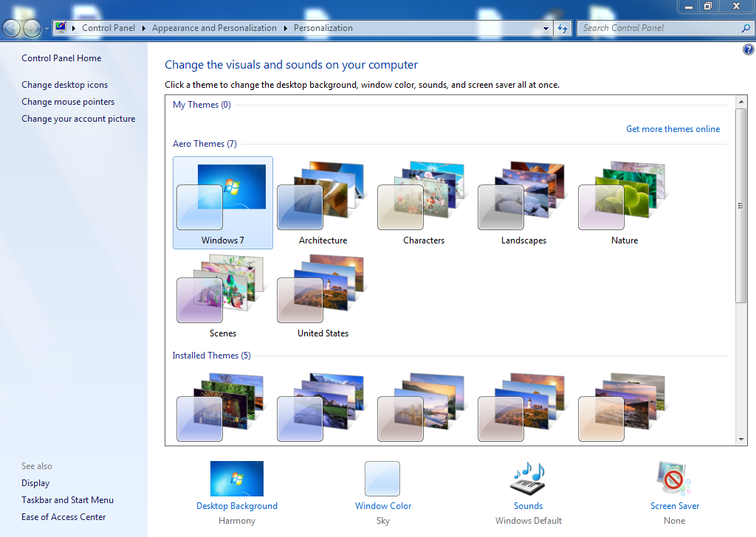
Task: Open Change mouse pointers
Action: tap(68, 102)
